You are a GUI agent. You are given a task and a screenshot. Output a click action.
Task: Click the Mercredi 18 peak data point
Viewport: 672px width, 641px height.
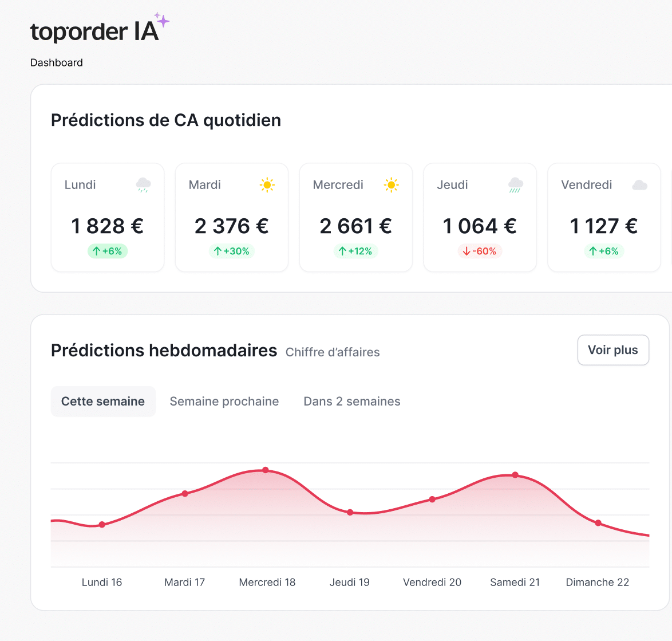(x=266, y=470)
